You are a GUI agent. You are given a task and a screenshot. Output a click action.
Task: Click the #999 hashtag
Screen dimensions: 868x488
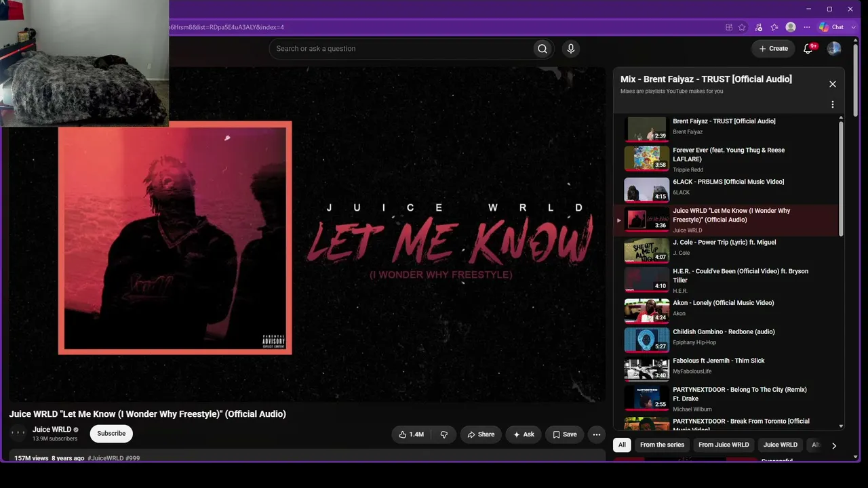[x=133, y=459]
